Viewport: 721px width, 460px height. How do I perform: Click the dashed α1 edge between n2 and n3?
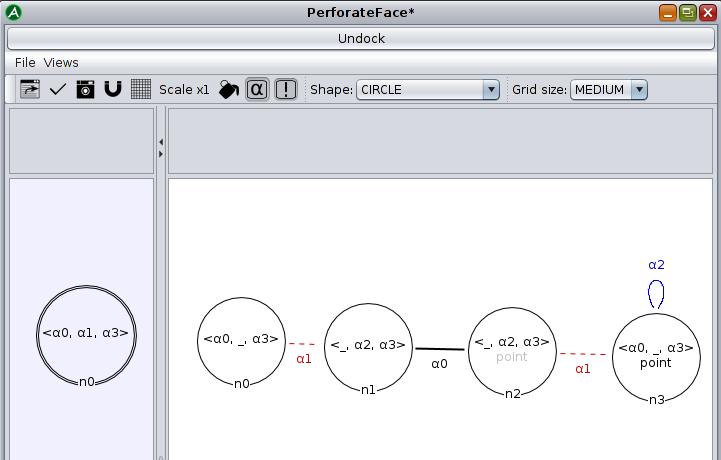[584, 354]
